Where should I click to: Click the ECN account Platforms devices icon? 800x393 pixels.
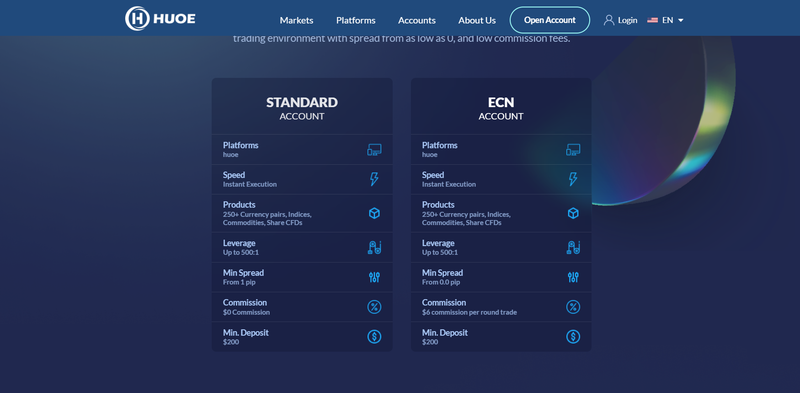pos(573,150)
